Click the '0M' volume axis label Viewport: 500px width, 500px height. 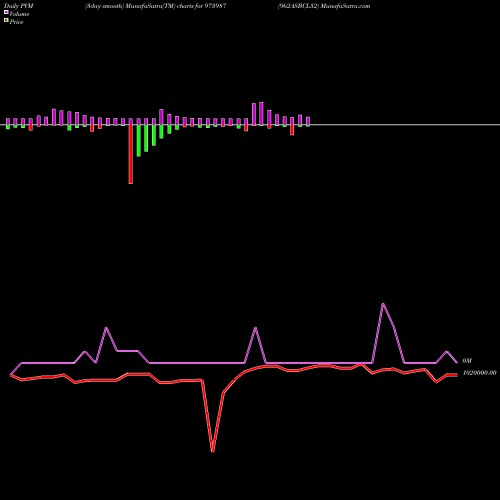(467, 361)
